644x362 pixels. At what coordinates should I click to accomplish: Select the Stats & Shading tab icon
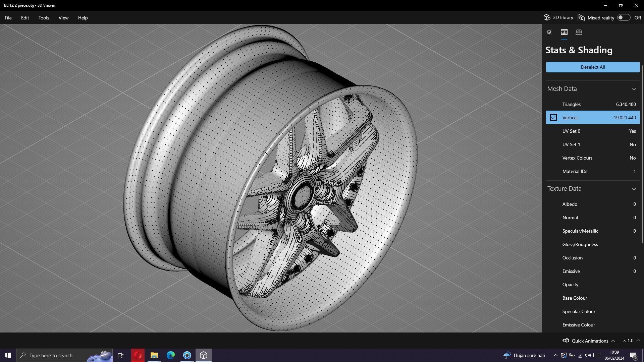(x=564, y=32)
